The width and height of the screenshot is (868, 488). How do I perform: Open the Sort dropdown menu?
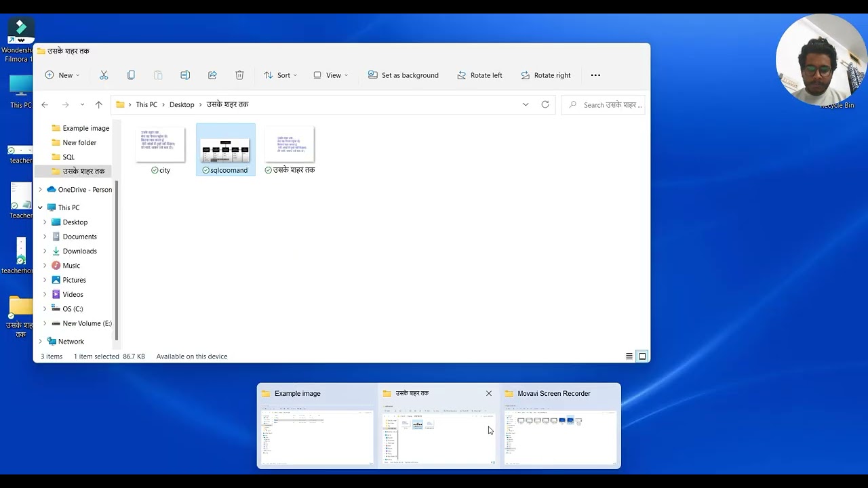pyautogui.click(x=280, y=75)
